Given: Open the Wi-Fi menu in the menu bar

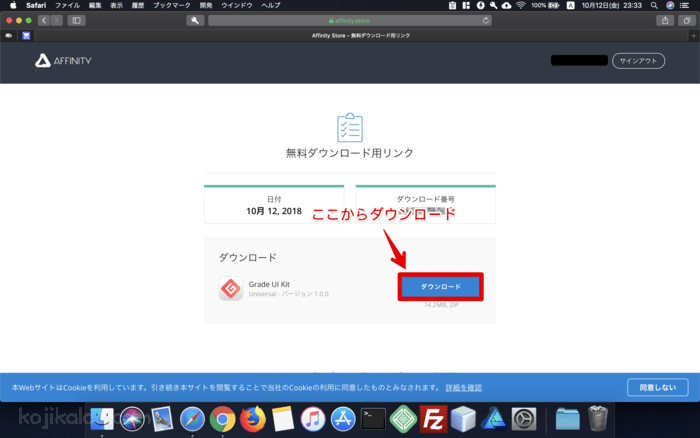Looking at the screenshot, I should coord(521,5).
